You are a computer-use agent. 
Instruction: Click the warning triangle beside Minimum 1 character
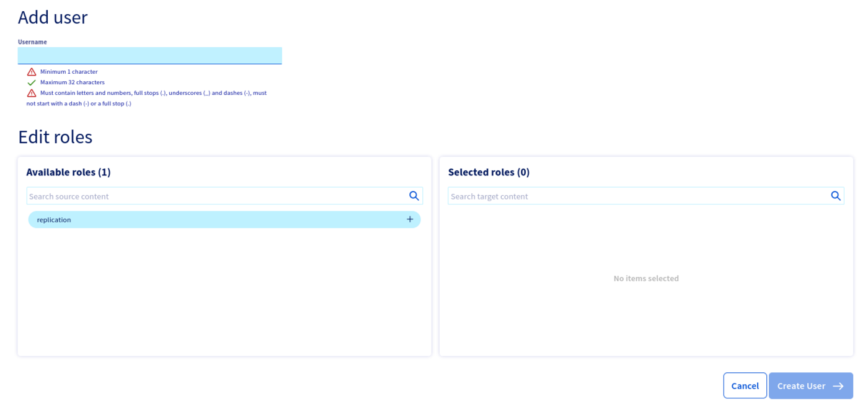pyautogui.click(x=30, y=72)
